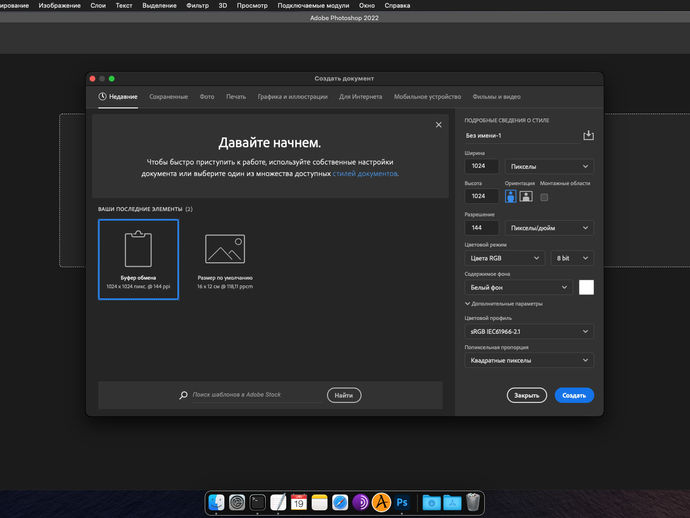This screenshot has height=518, width=690.
Task: Click the white background color swatch
Action: pos(586,287)
